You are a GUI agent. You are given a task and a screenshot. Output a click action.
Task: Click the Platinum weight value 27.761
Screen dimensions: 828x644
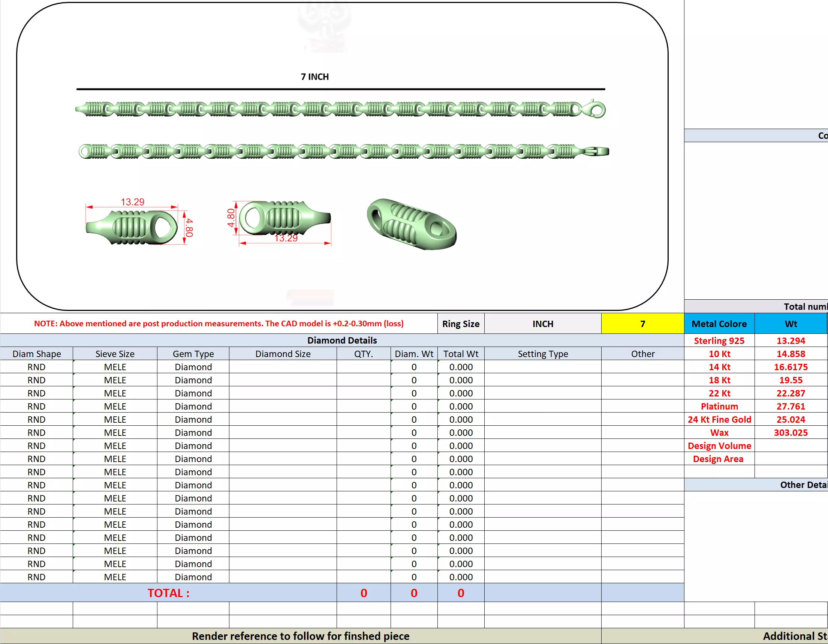(x=791, y=406)
